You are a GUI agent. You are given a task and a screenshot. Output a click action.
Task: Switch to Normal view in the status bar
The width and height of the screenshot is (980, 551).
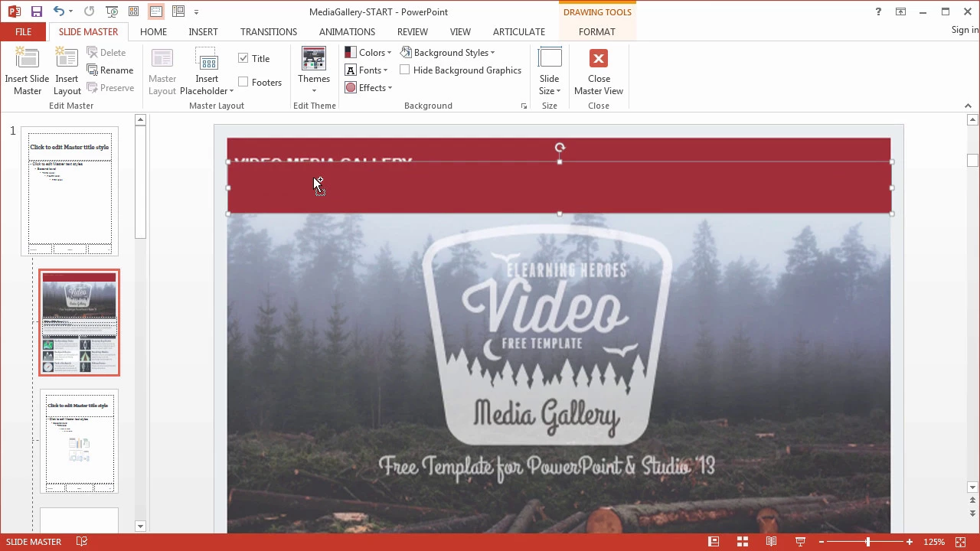point(714,542)
